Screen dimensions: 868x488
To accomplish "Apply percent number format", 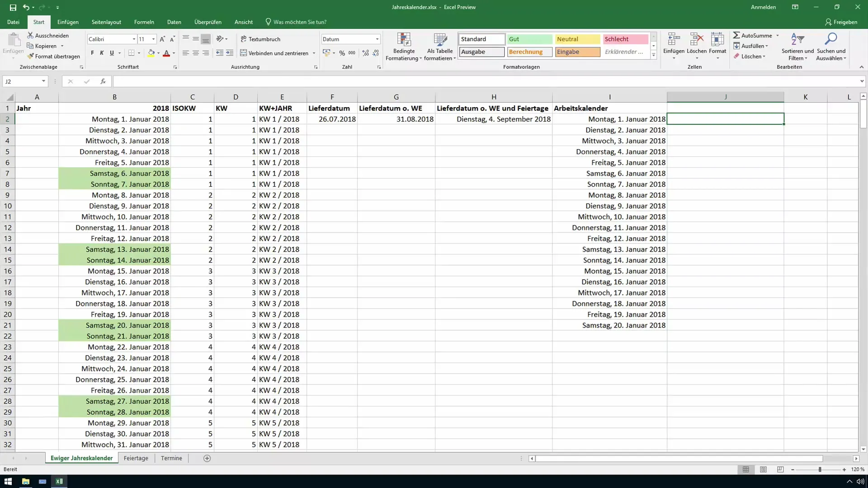I will click(342, 53).
